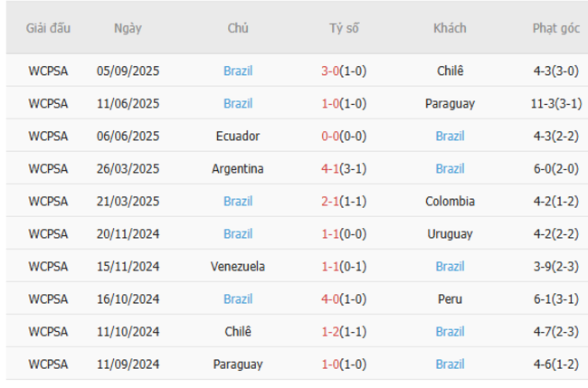Open the 2-1 score against Colombia
Viewport: 588px width, 388px height.
point(331,201)
